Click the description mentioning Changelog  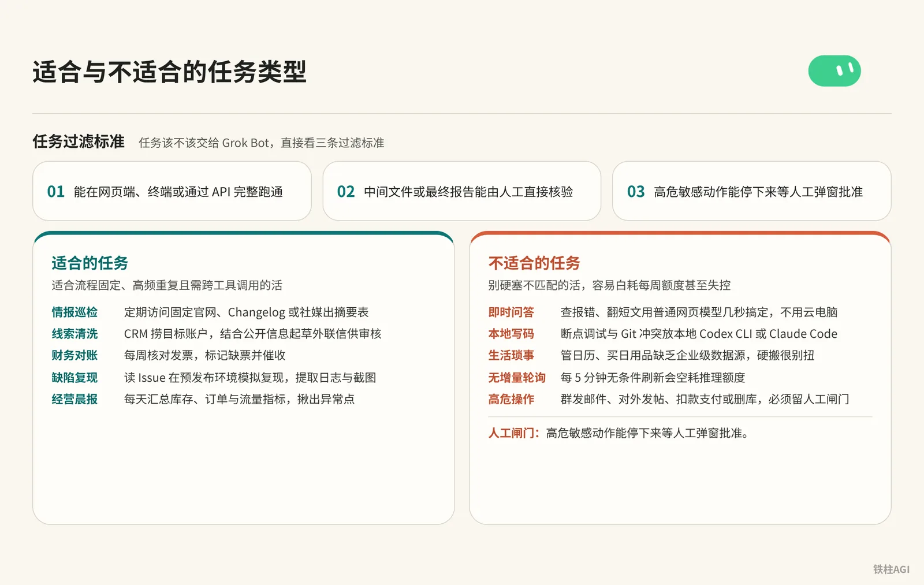247,312
